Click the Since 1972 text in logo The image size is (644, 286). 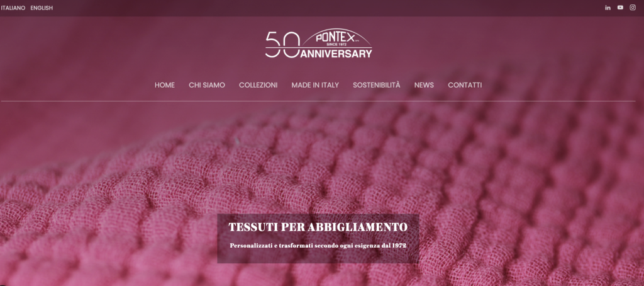(x=337, y=43)
